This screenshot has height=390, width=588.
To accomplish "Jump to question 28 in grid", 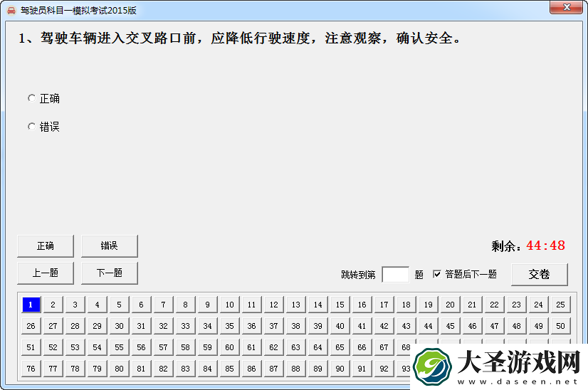I will (x=75, y=326).
